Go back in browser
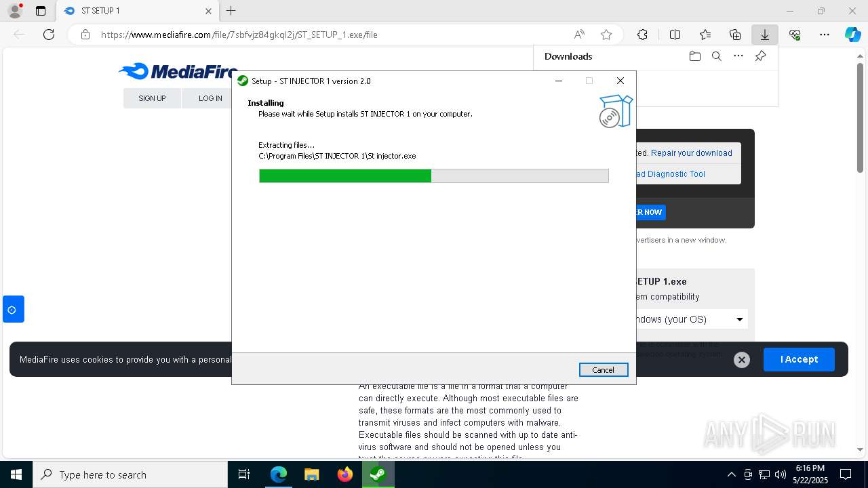Image resolution: width=868 pixels, height=488 pixels. (19, 35)
